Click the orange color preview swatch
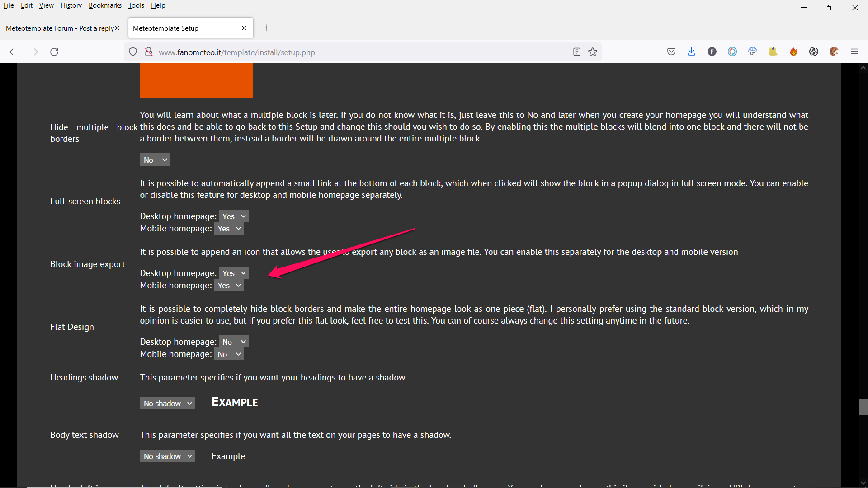This screenshot has height=488, width=868. coord(196,80)
